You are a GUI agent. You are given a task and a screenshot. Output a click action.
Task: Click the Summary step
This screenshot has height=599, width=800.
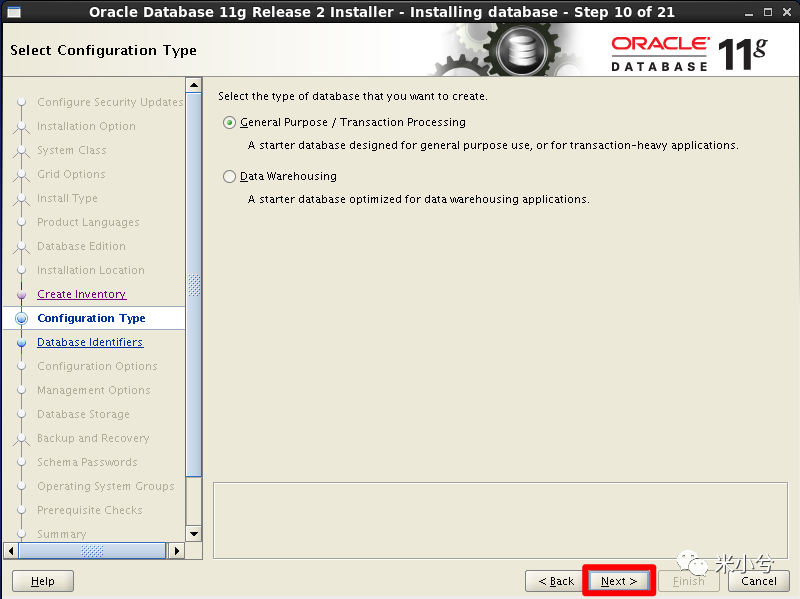pyautogui.click(x=62, y=534)
